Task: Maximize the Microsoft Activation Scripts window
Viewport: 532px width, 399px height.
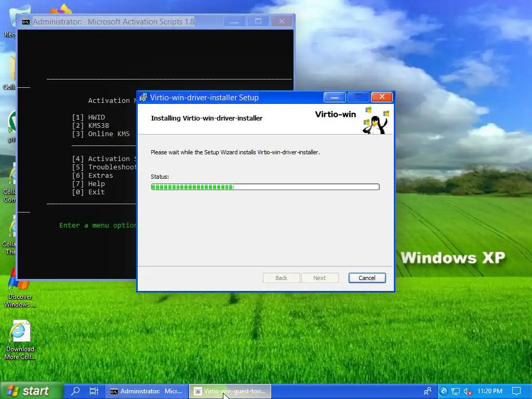Action: [x=258, y=21]
